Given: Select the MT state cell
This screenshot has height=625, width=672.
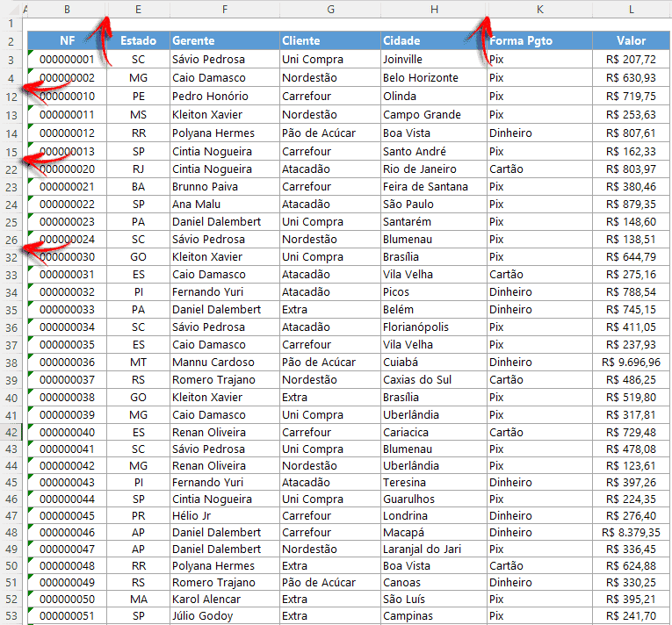Looking at the screenshot, I should [x=139, y=362].
